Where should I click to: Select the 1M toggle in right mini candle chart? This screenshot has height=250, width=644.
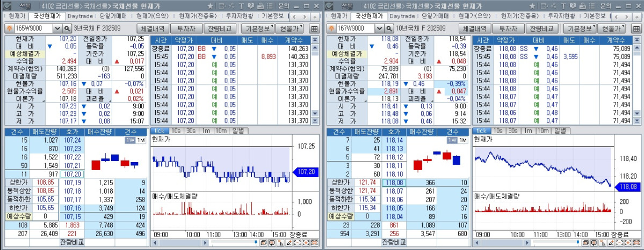[463, 140]
